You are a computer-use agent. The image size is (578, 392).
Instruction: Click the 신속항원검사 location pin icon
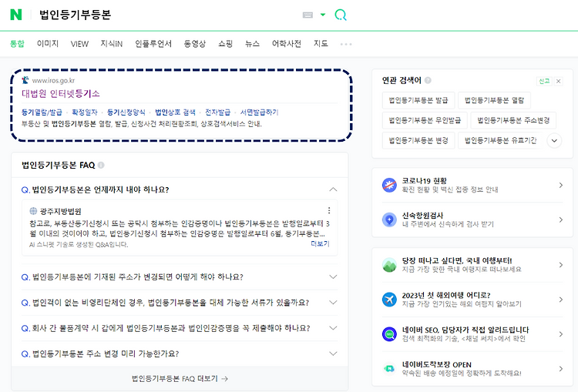(x=389, y=219)
